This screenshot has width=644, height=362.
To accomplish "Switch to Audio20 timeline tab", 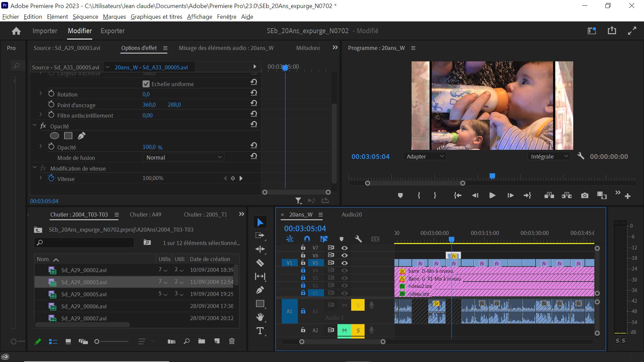I will point(352,215).
